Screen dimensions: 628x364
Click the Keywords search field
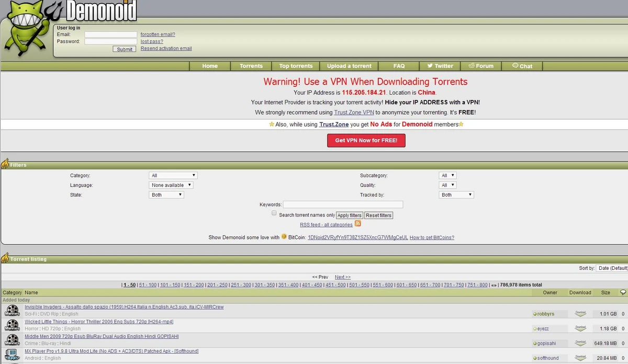coord(343,204)
